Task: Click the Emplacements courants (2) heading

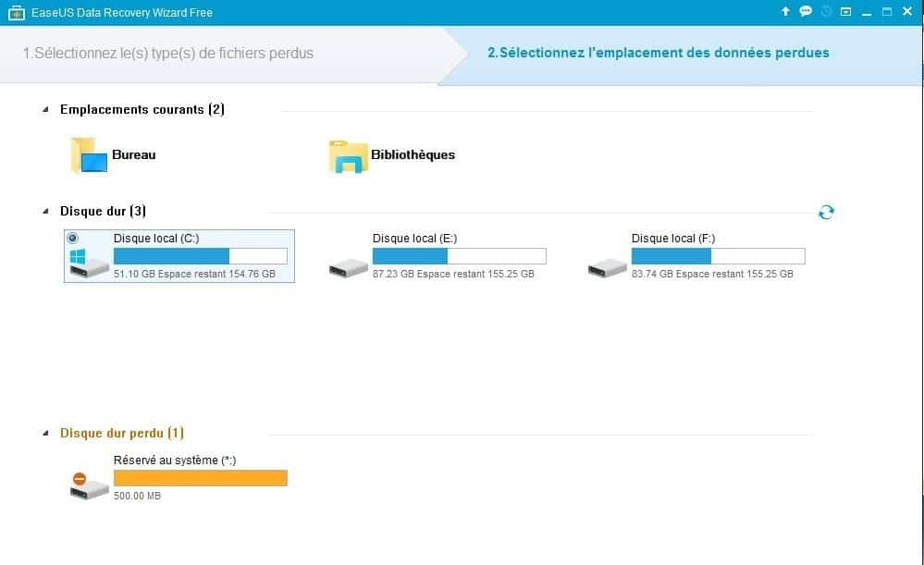Action: click(x=142, y=110)
